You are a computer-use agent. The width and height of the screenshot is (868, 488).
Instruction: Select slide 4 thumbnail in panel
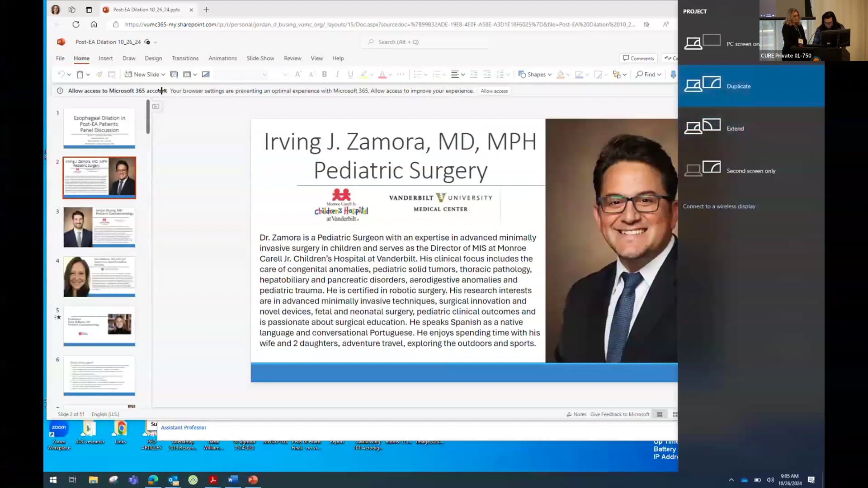coord(99,277)
